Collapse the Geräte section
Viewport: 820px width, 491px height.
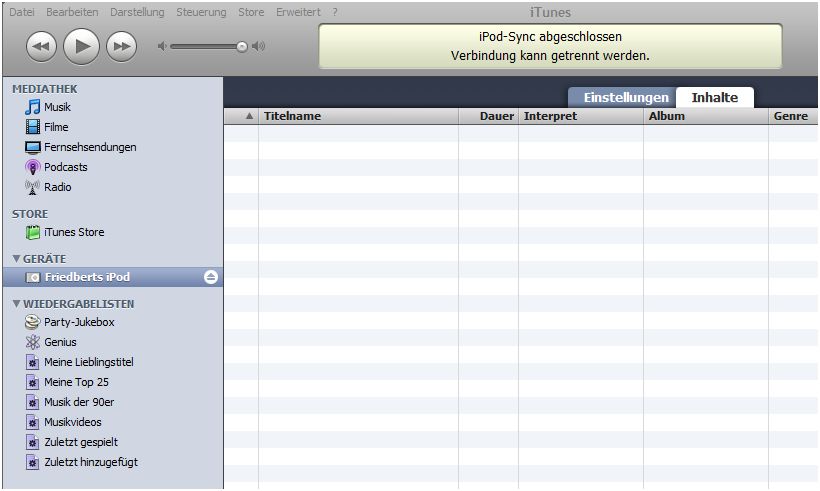coord(16,259)
